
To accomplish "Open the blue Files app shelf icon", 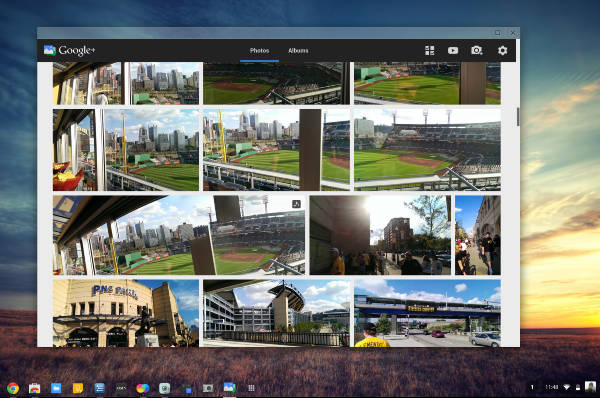I will (56, 388).
